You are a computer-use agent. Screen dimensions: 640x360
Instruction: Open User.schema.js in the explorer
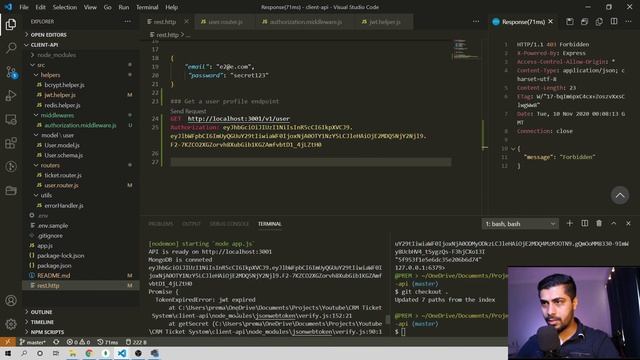pyautogui.click(x=64, y=155)
